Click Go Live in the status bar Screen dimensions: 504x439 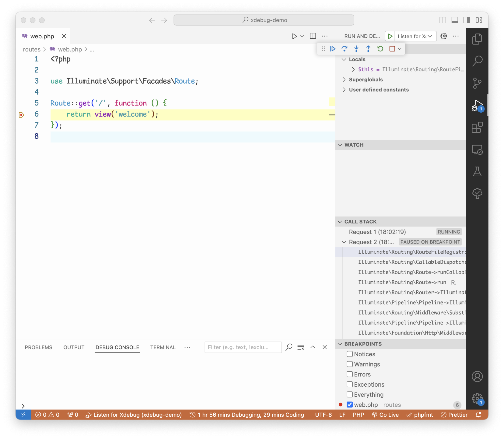click(x=386, y=415)
